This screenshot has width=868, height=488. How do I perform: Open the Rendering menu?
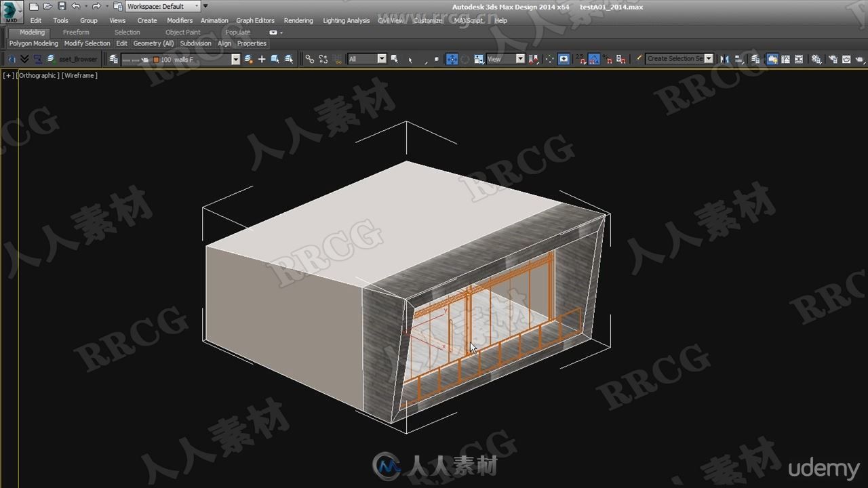click(298, 20)
